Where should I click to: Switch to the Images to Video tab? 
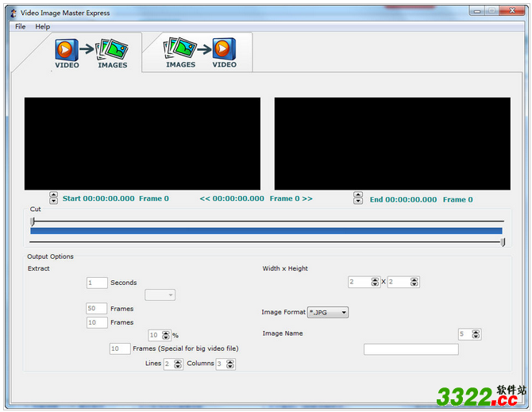pos(201,52)
